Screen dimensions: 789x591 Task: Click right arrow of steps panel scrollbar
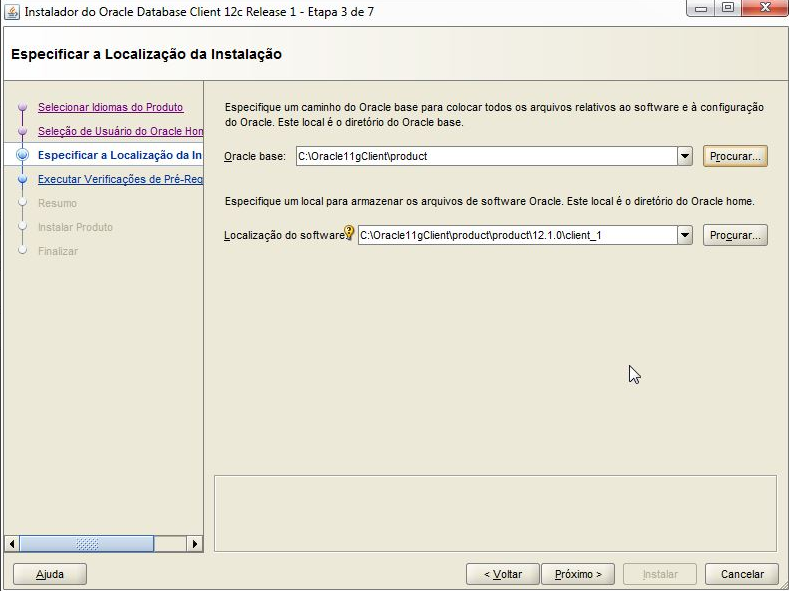coord(195,544)
